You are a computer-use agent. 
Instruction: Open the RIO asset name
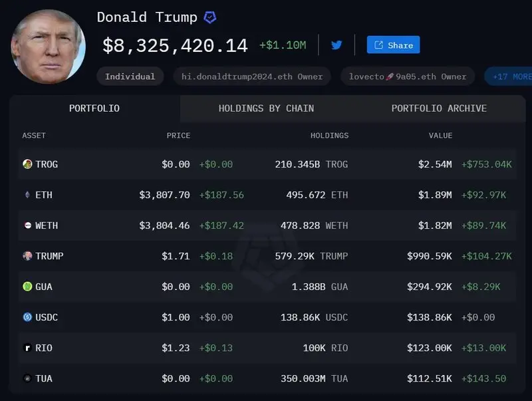pos(44,348)
